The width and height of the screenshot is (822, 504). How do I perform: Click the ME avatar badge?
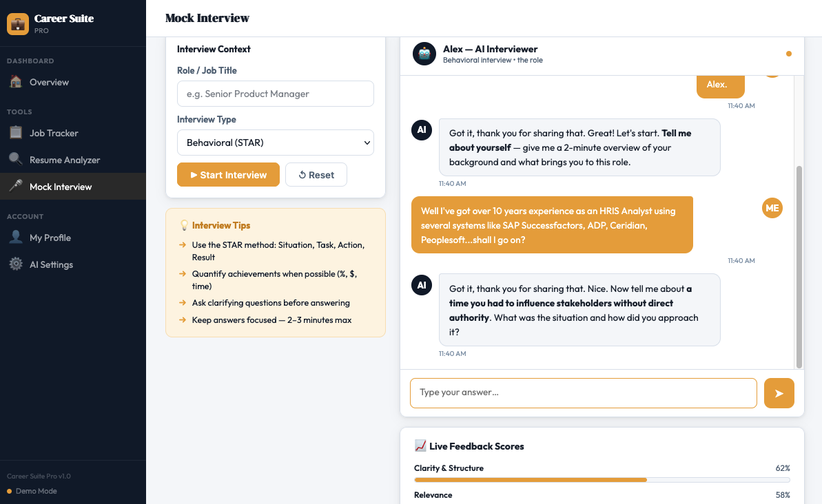click(772, 207)
